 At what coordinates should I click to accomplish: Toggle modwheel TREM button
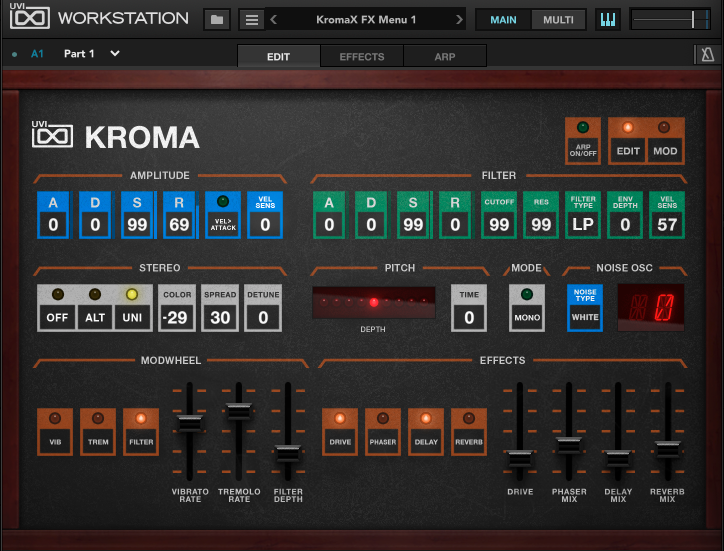pos(98,432)
